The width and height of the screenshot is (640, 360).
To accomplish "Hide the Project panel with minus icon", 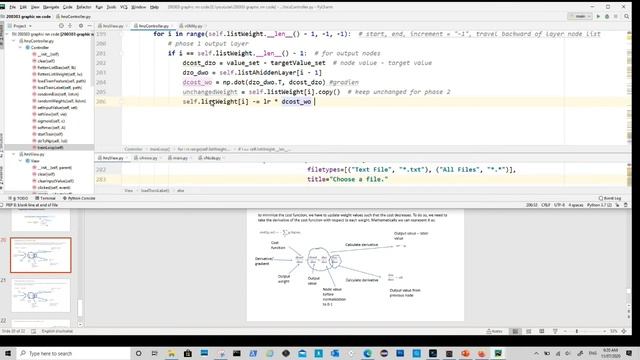I will pos(89,26).
